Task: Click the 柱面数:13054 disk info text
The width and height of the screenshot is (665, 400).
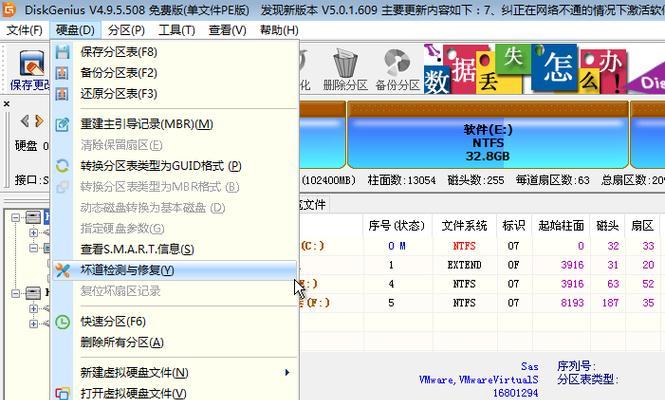Action: 402,180
